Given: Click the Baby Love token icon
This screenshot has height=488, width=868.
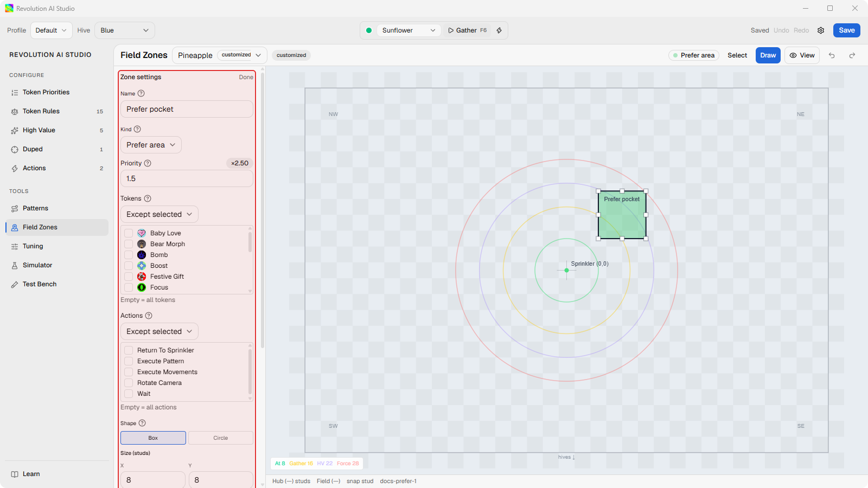Looking at the screenshot, I should click(142, 233).
